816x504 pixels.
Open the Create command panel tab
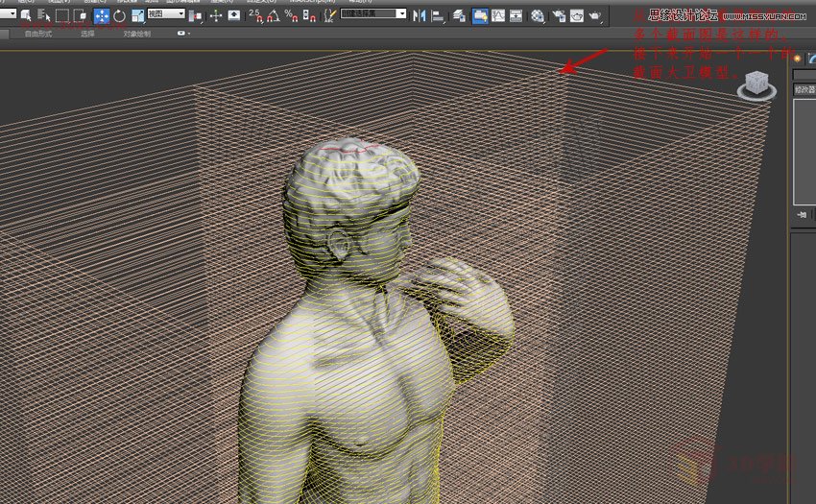coord(797,59)
